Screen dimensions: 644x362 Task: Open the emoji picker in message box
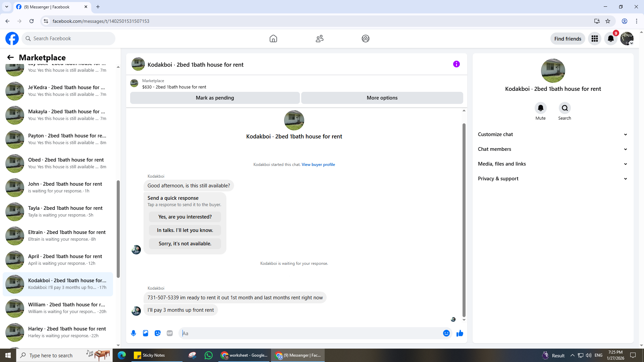click(446, 333)
